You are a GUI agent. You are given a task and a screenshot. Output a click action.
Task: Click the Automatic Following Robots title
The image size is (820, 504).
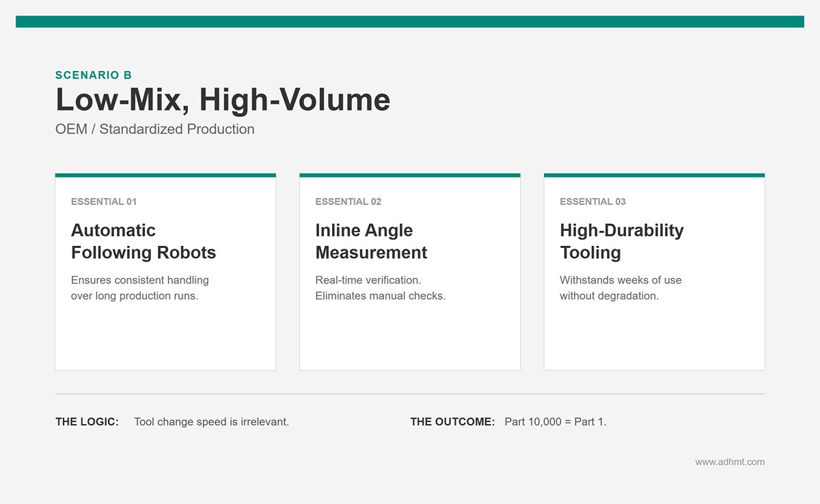pos(143,241)
